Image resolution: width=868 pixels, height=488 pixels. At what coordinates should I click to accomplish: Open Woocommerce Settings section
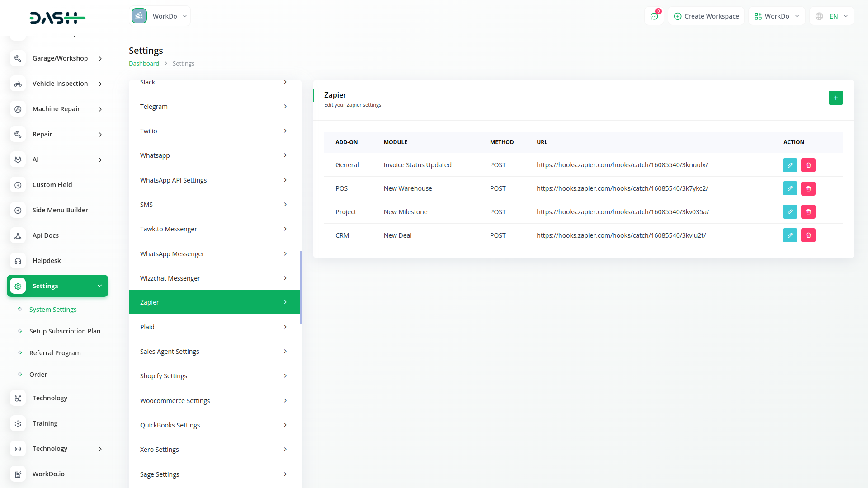point(214,401)
